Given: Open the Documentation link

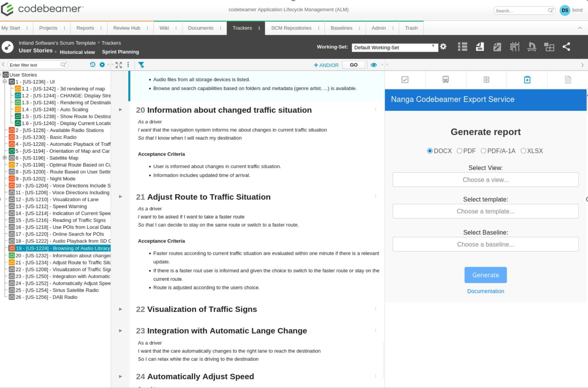Looking at the screenshot, I should 485,291.
